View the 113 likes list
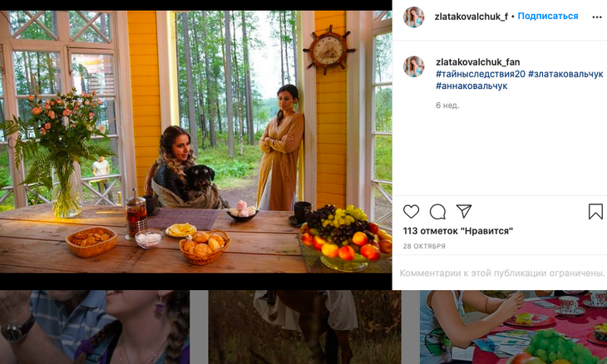607x364 pixels. click(457, 230)
